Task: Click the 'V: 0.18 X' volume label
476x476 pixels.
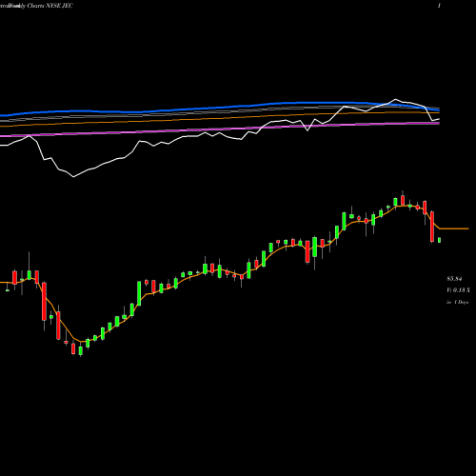Action: tap(458, 290)
